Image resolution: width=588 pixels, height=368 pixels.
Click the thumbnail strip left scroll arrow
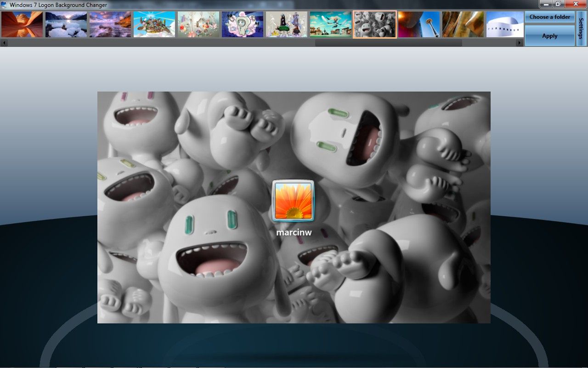(x=4, y=43)
